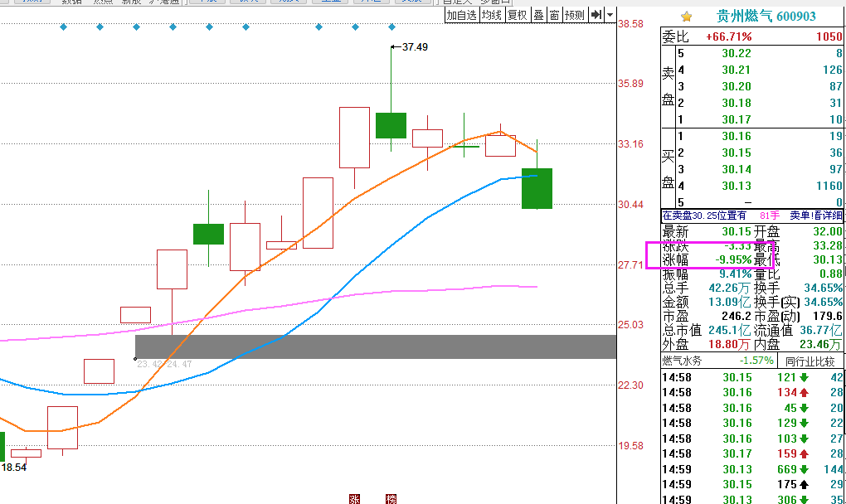846x504 pixels.
Task: Click the 总手 42.26万 value
Action: (730, 288)
